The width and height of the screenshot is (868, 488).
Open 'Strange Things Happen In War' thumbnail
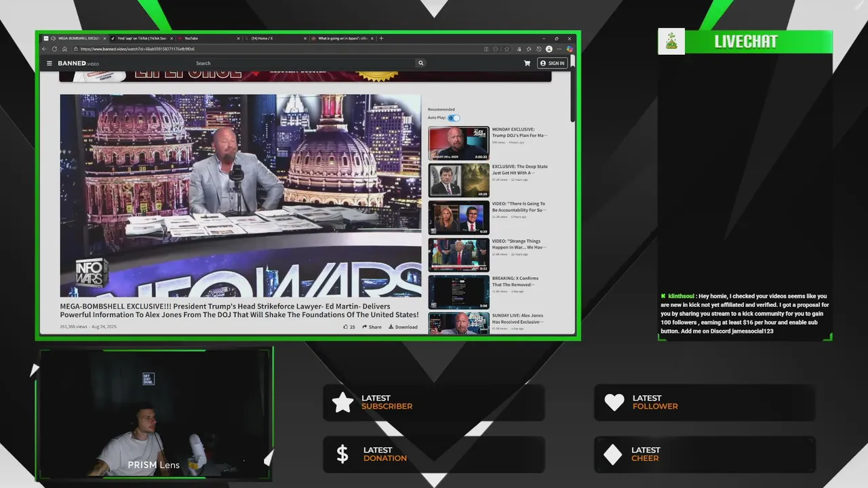pyautogui.click(x=458, y=255)
